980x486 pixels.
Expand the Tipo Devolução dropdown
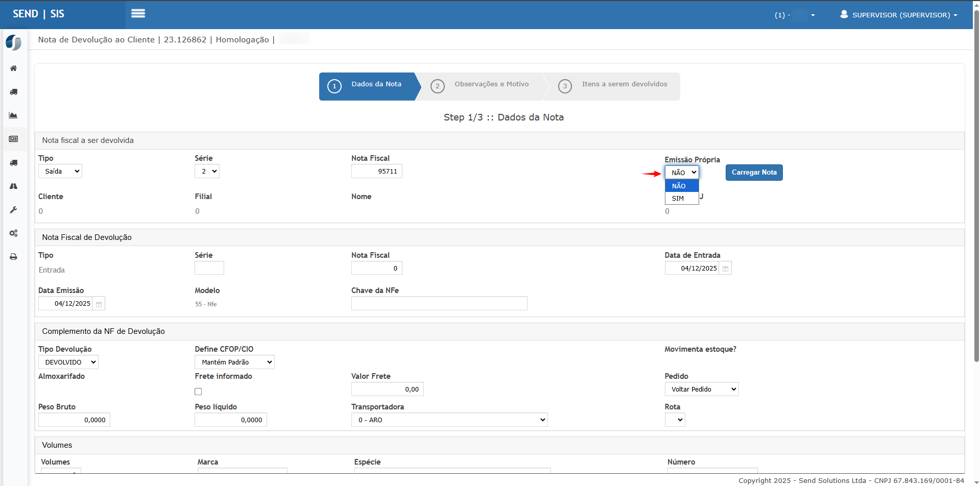tap(68, 362)
